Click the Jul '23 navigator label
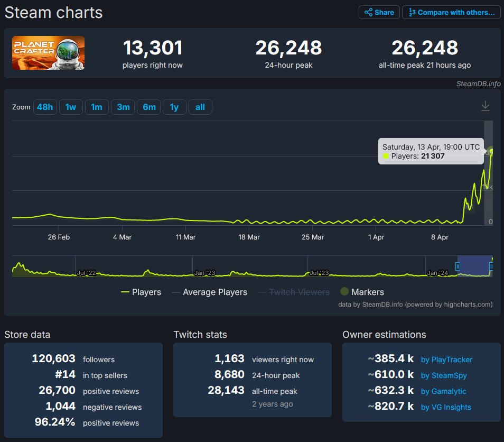Screen dimensions: 504x442 tap(319, 273)
